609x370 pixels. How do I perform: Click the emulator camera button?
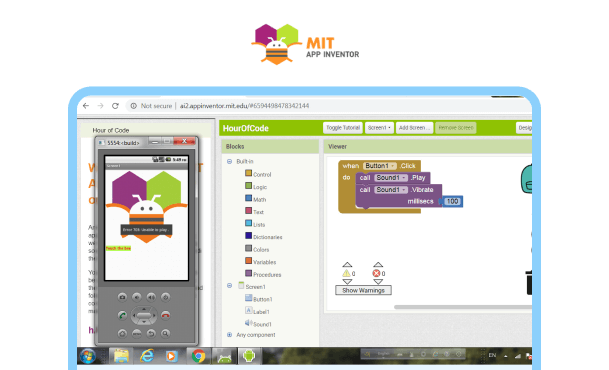[122, 297]
